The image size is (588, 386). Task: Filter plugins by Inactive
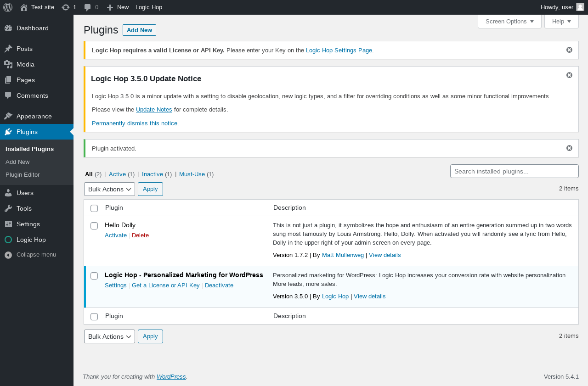point(153,174)
